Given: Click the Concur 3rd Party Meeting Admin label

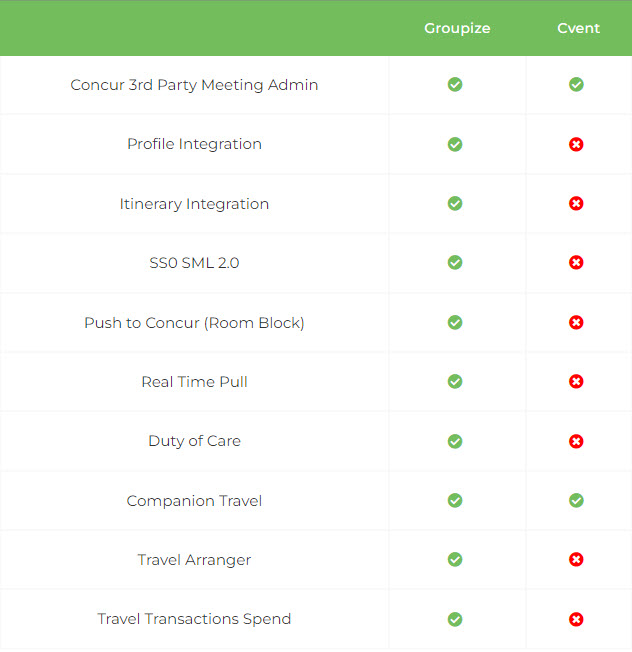Looking at the screenshot, I should 194,85.
